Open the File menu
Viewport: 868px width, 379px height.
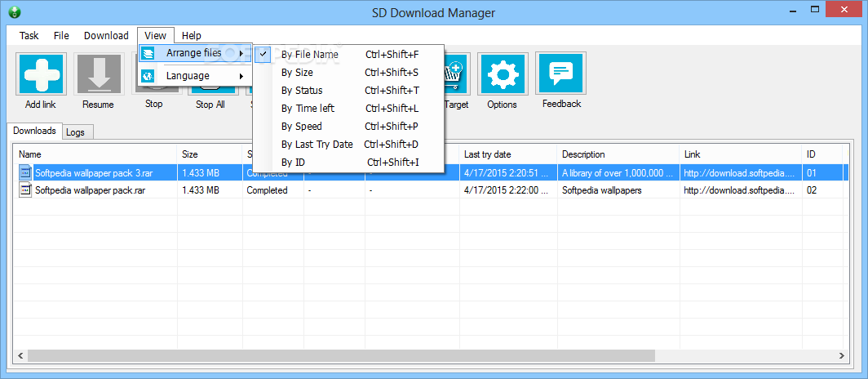[61, 35]
